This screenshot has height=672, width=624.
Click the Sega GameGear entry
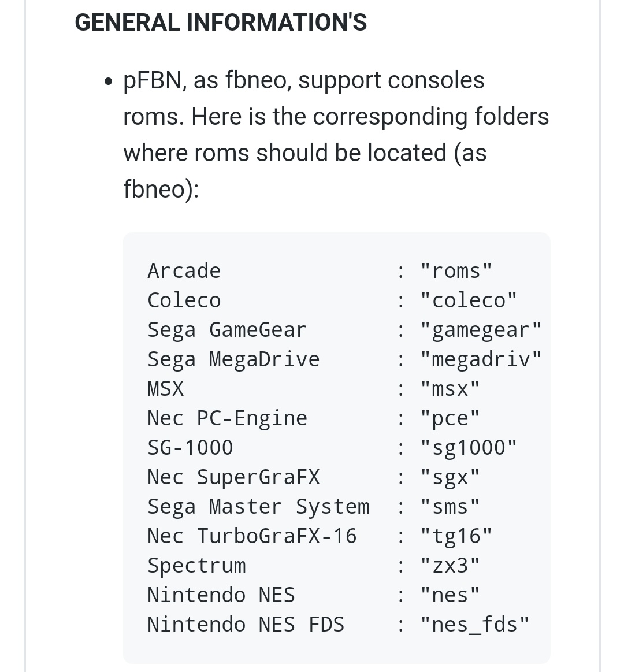click(x=227, y=330)
